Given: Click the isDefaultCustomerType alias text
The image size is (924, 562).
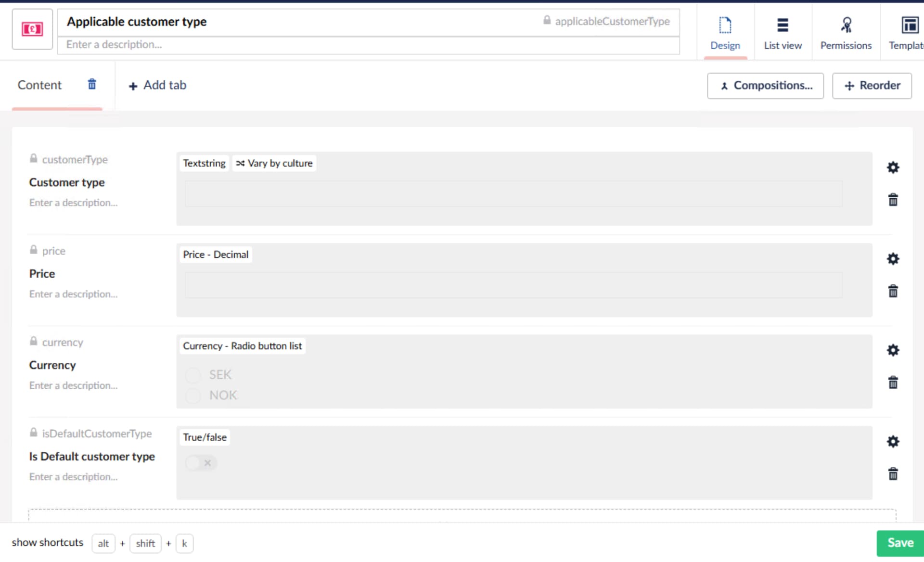Looking at the screenshot, I should click(97, 434).
